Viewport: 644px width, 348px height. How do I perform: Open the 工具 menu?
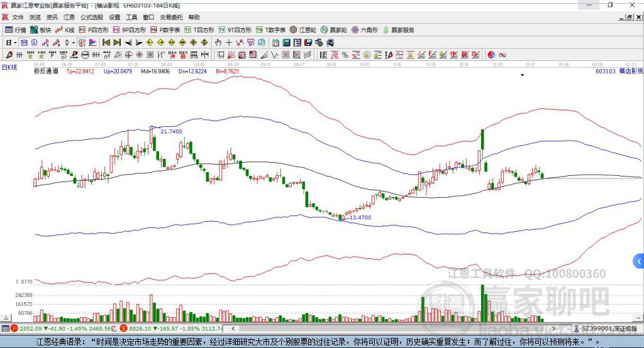(x=131, y=17)
